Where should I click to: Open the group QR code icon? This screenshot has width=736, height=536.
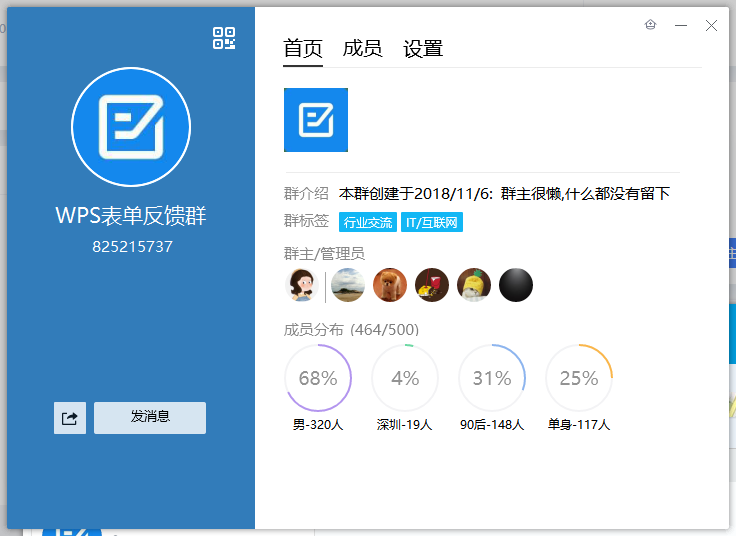click(224, 38)
